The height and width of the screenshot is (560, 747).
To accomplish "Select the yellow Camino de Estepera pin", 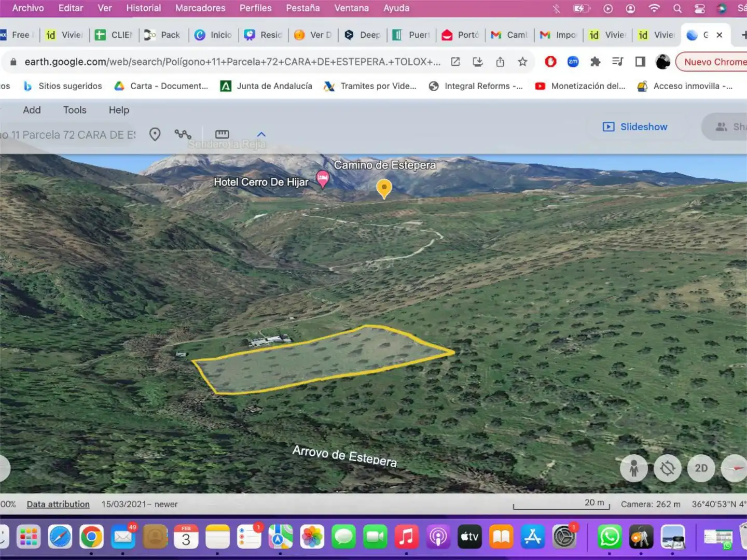I will tap(384, 189).
